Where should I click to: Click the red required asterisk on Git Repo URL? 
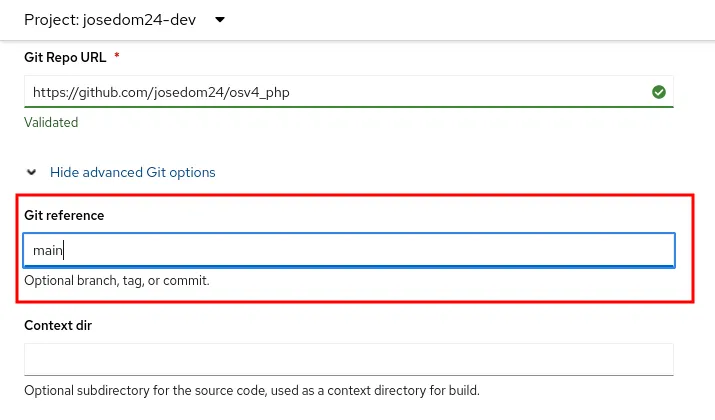point(117,56)
